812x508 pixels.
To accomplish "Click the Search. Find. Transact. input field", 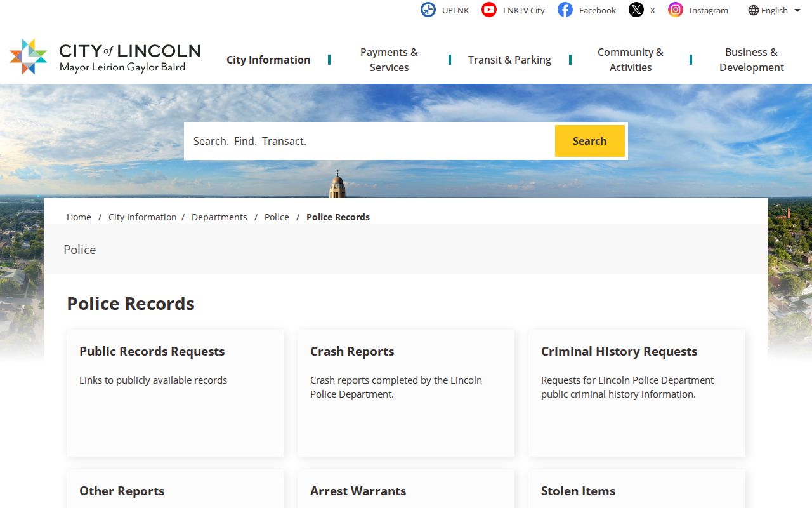I will [x=370, y=141].
